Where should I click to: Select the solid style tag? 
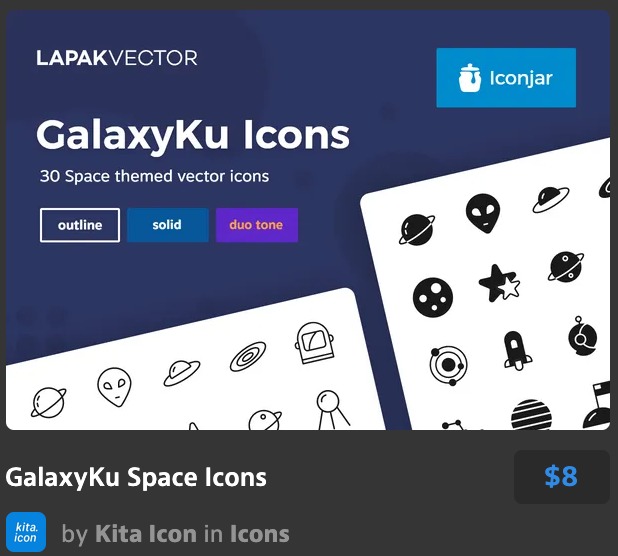tap(168, 225)
